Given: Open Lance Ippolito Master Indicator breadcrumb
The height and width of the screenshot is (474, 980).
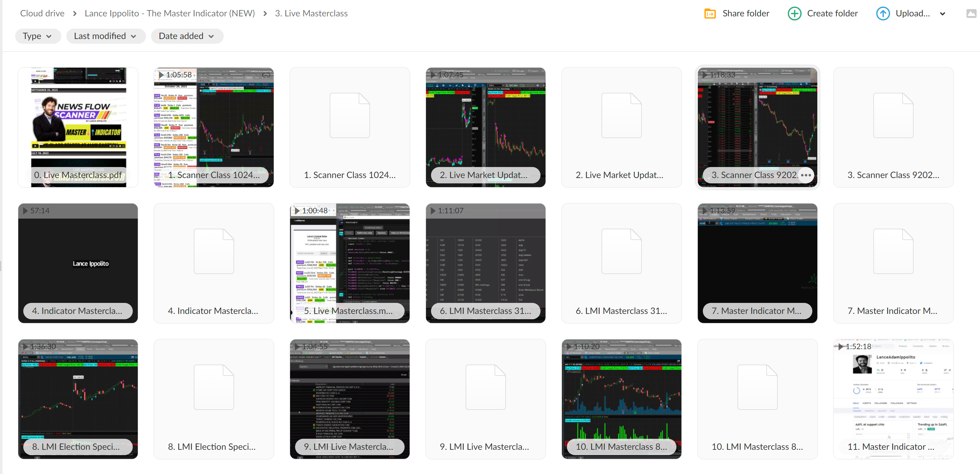Looking at the screenshot, I should [170, 13].
